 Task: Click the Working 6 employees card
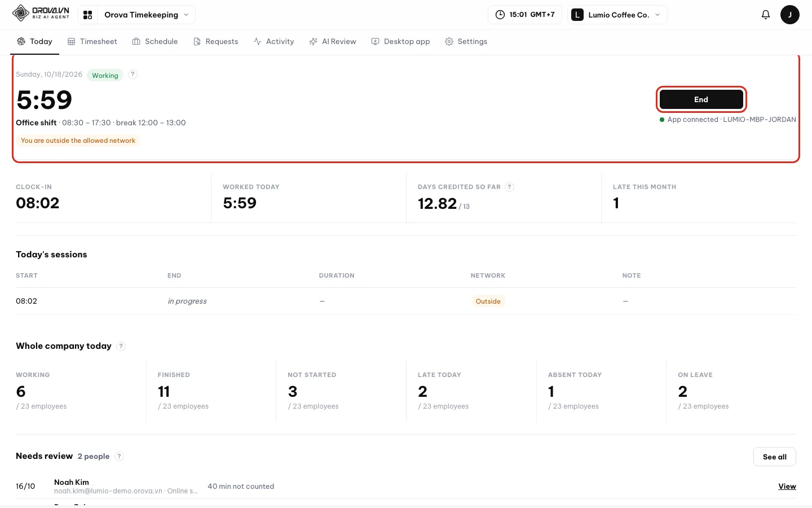81,391
